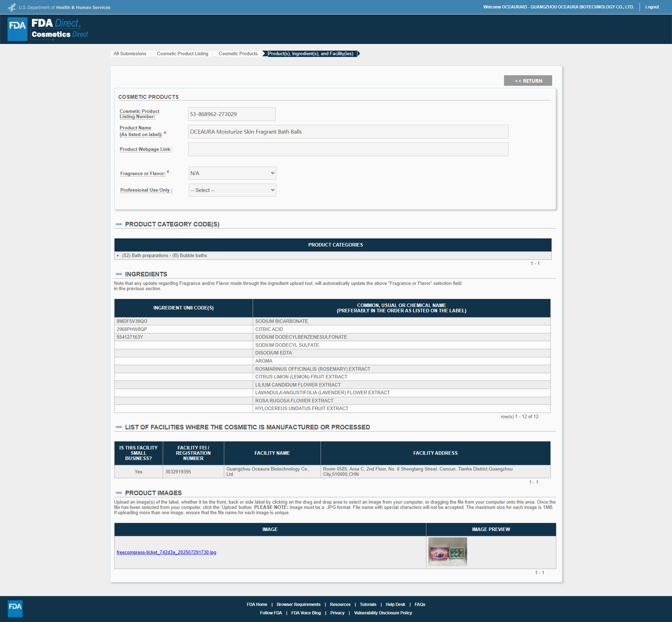
Task: Click the AROMA ingredient row
Action: [332, 361]
